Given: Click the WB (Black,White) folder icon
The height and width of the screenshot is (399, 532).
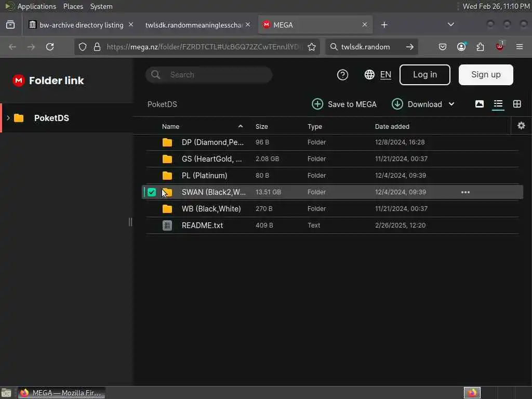Looking at the screenshot, I should 167,209.
